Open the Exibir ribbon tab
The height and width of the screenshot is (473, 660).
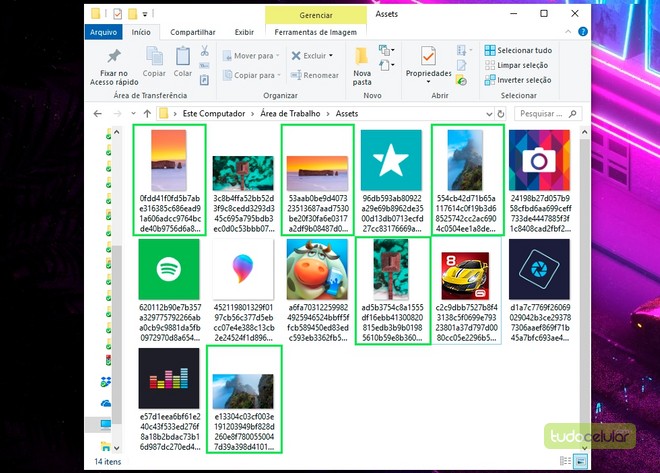point(244,32)
